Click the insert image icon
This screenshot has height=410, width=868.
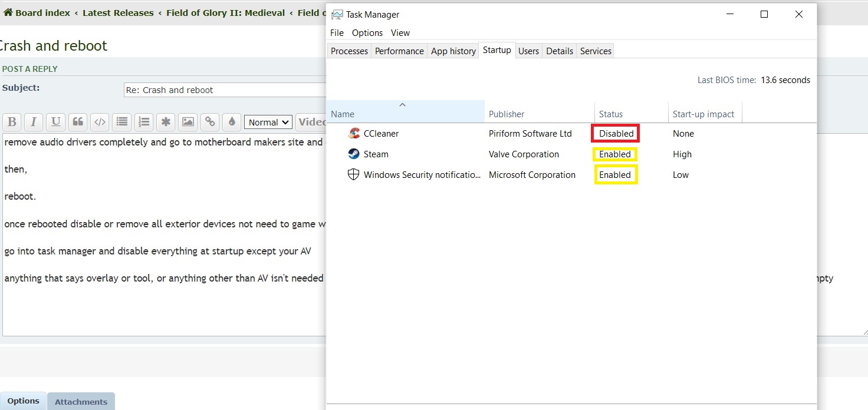[x=188, y=122]
